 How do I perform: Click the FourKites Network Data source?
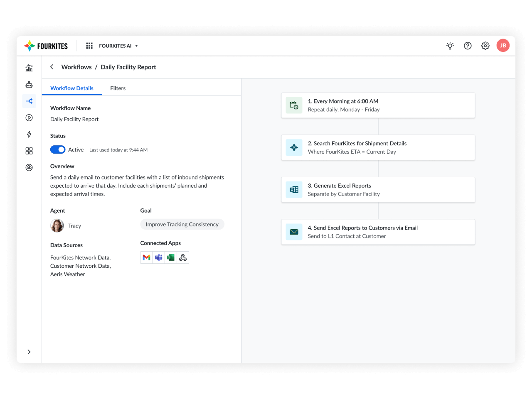click(x=81, y=258)
